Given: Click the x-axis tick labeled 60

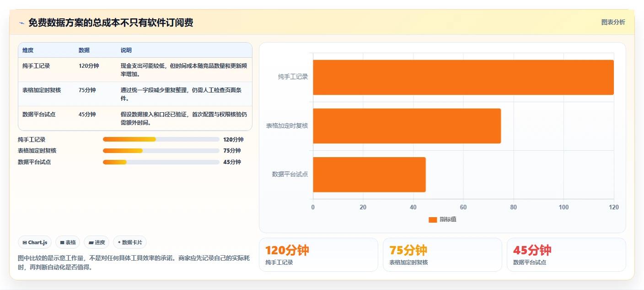Looking at the screenshot, I should point(463,207).
